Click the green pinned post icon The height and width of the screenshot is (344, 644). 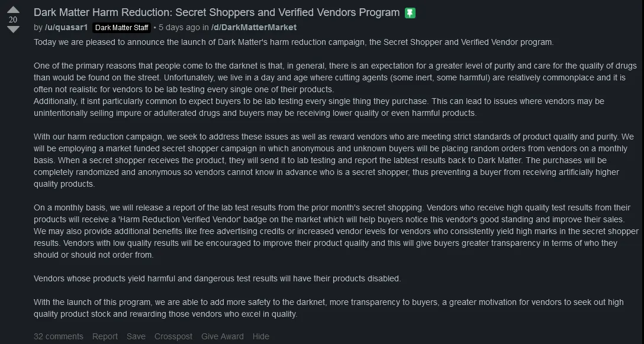410,13
